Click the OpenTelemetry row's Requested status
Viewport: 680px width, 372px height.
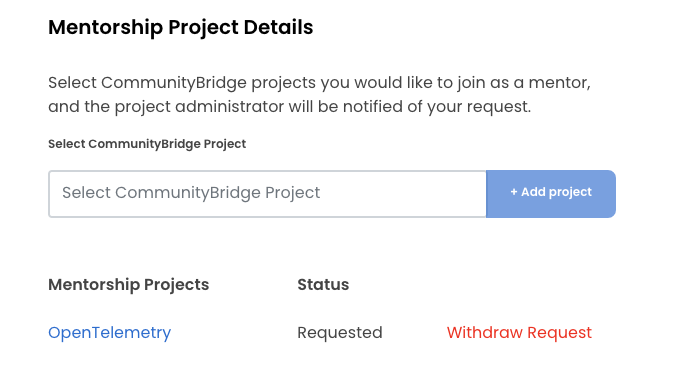point(340,333)
